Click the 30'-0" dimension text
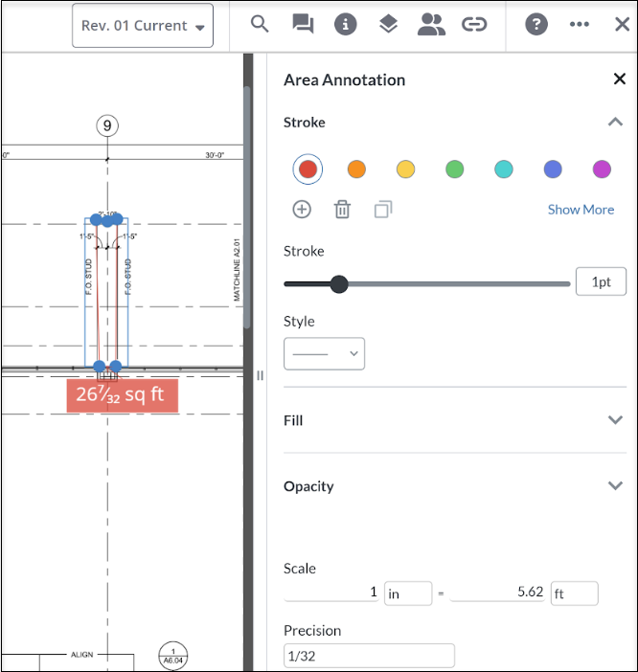The height and width of the screenshot is (672, 638). pos(215,155)
